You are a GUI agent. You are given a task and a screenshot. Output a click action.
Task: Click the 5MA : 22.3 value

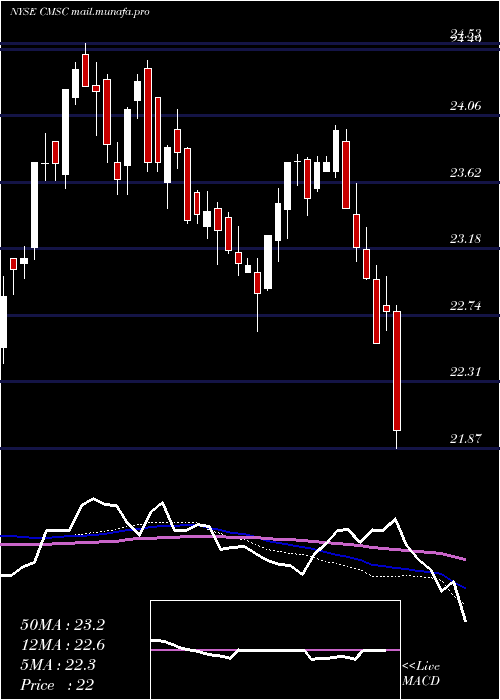58,665
